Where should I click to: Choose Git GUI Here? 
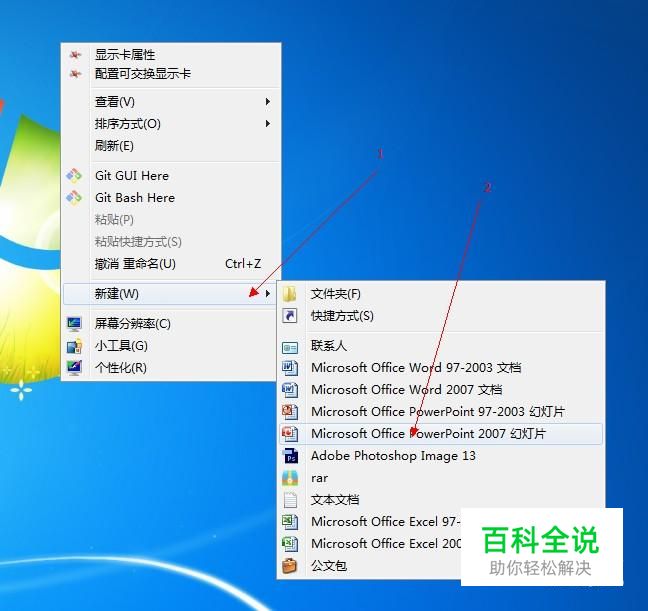[171, 176]
